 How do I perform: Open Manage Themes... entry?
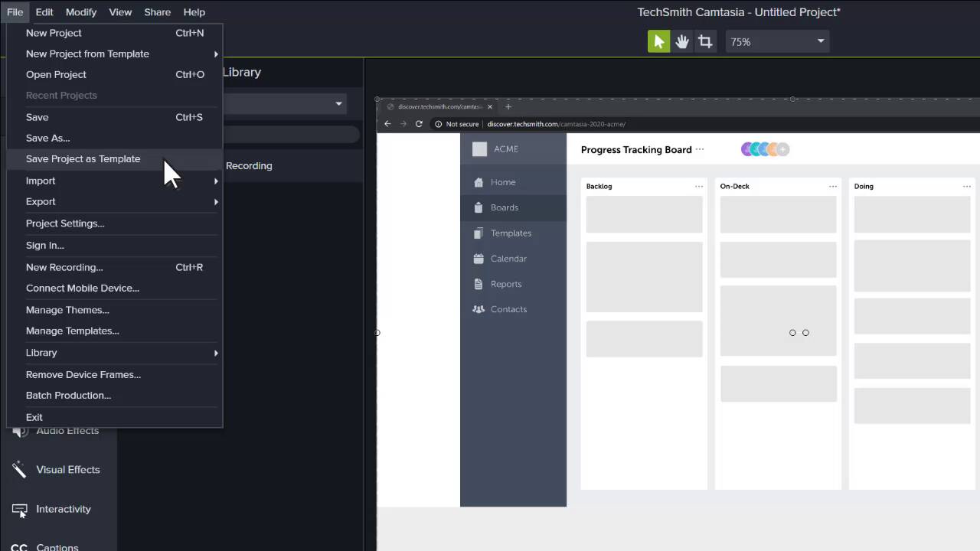click(x=114, y=310)
